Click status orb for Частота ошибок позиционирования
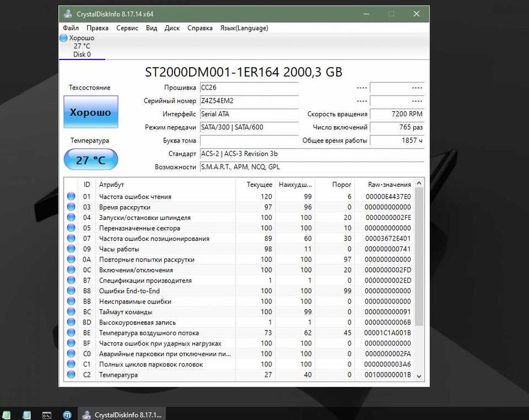The height and width of the screenshot is (420, 529). 71,238
